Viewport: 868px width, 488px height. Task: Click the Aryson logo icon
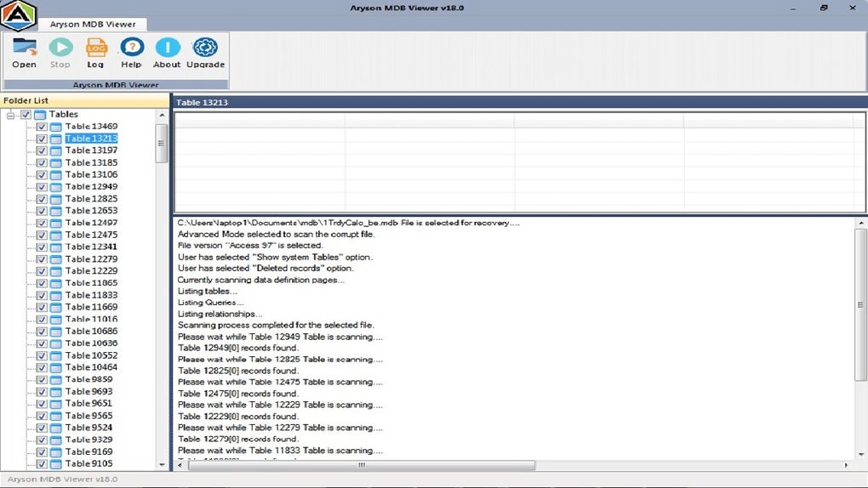18,15
